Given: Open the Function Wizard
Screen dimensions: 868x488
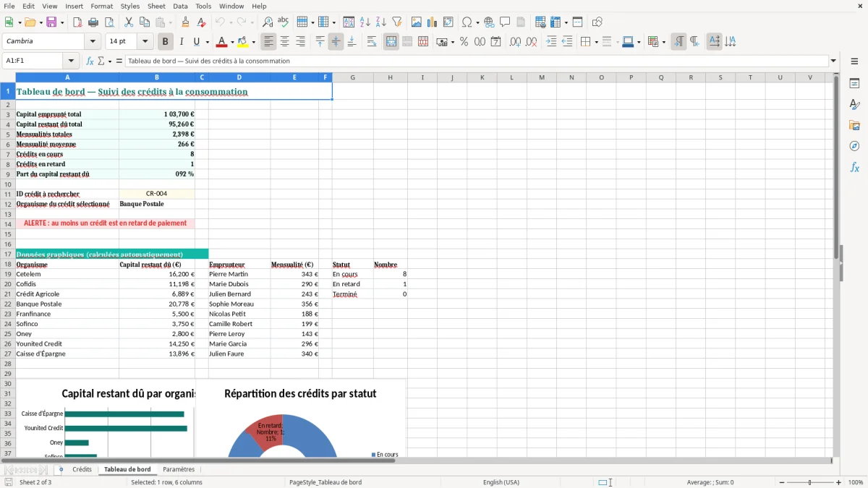Looking at the screenshot, I should (x=90, y=61).
